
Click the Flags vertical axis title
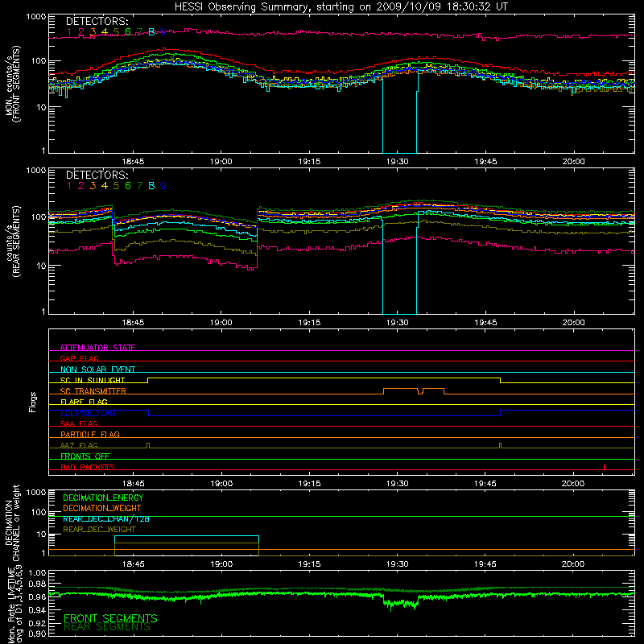pyautogui.click(x=33, y=402)
